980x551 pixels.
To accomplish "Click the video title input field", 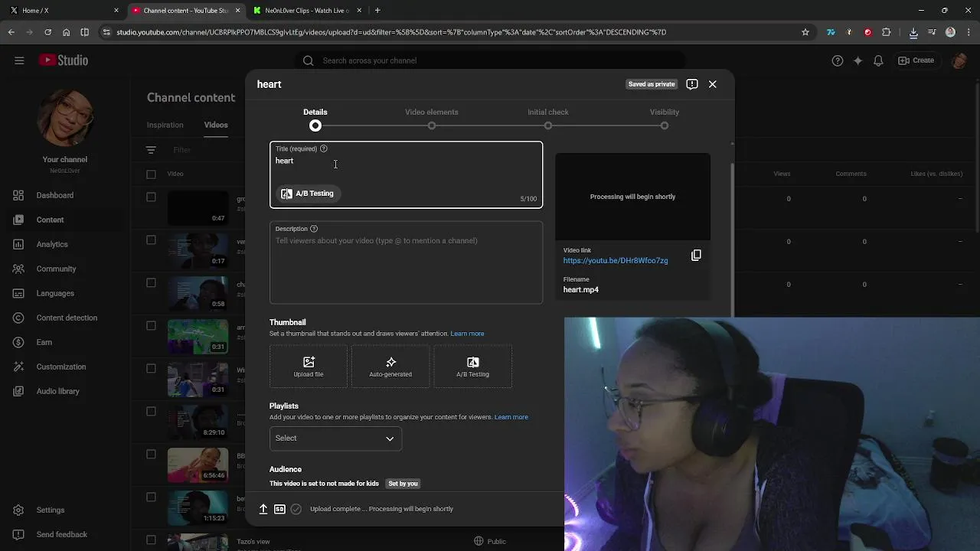I will 407,175.
